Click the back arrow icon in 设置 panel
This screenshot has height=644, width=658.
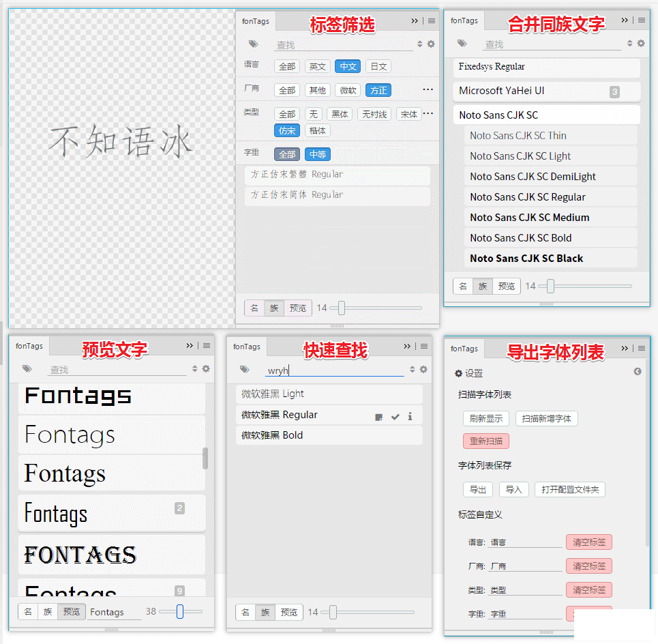click(638, 372)
